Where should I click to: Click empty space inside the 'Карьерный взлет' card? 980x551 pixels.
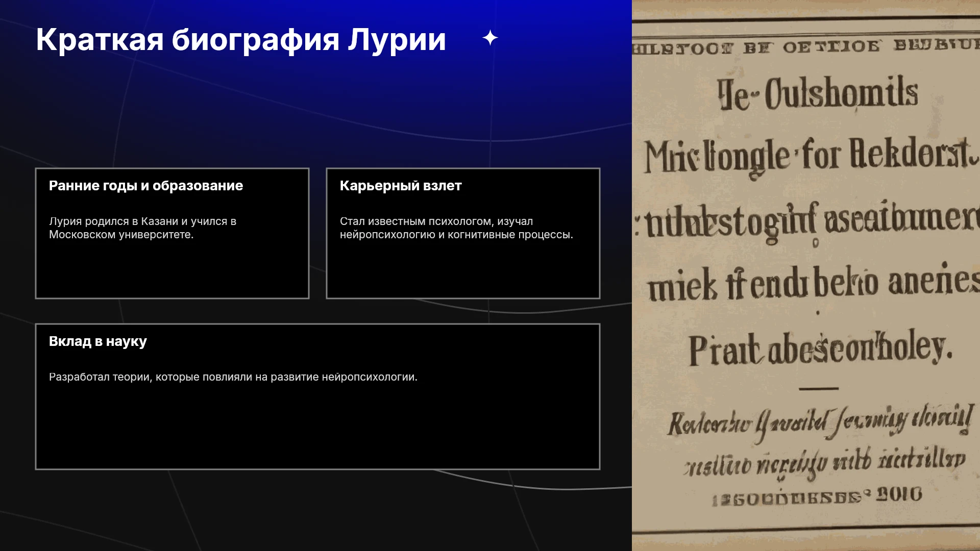pos(463,270)
